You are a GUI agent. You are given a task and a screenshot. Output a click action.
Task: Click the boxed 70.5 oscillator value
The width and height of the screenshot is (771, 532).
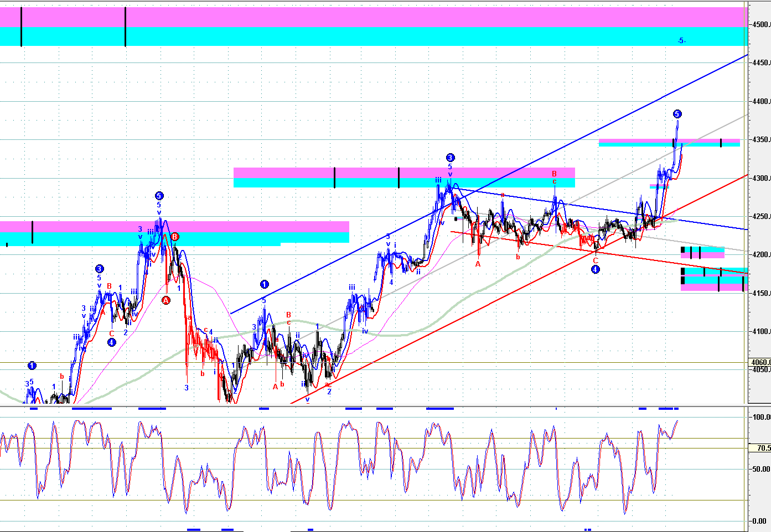point(760,448)
